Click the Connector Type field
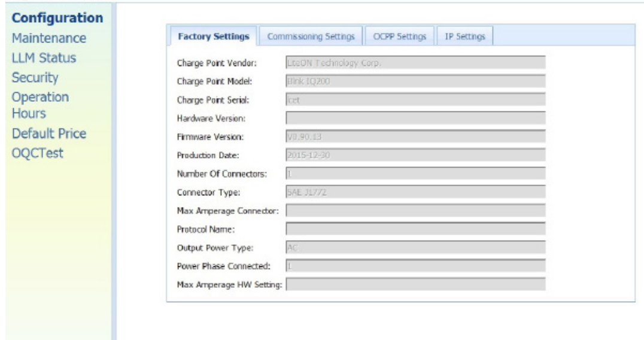The width and height of the screenshot is (644, 340). click(415, 192)
